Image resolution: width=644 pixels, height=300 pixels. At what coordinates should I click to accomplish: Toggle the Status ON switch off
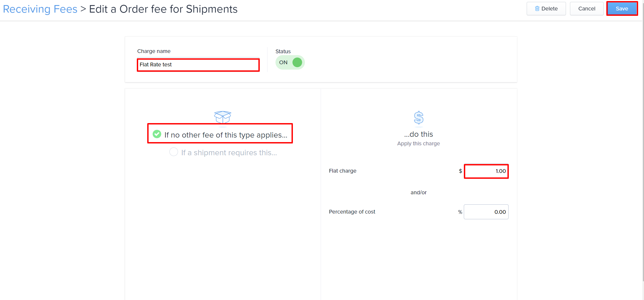click(x=290, y=62)
